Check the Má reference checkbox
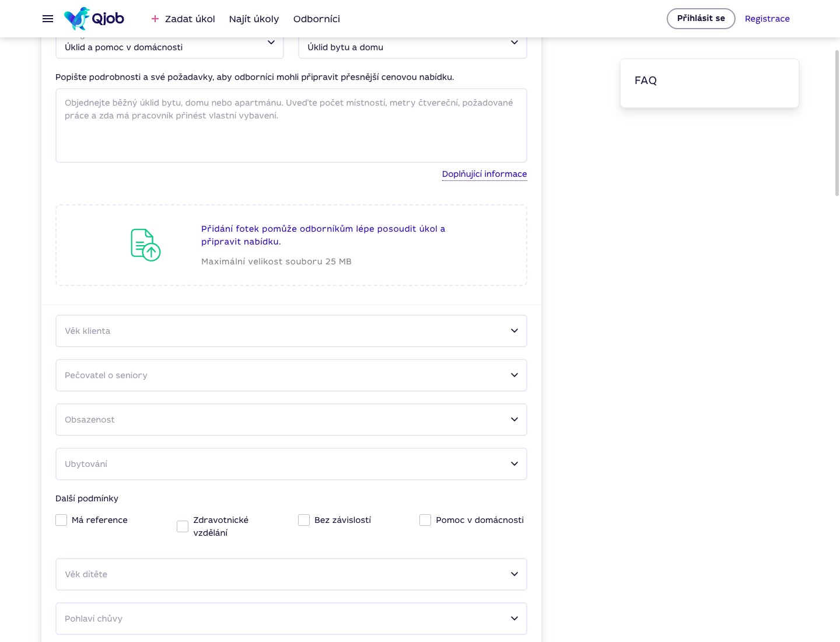Screen dimensions: 840x642 coord(61,520)
